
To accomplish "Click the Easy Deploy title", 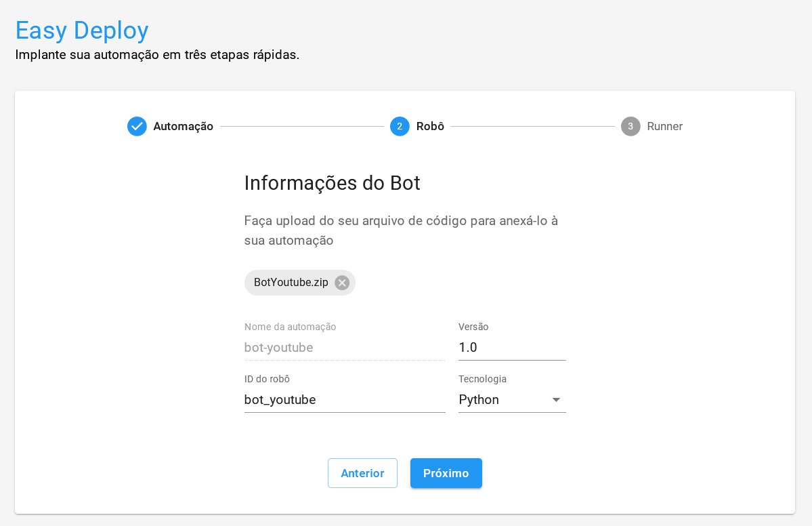I will point(82,31).
